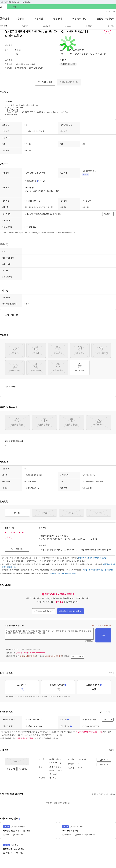The image size is (116, 868).
Task: Click info icon next to 고용24 입사지원
Action: tap(101, 685)
